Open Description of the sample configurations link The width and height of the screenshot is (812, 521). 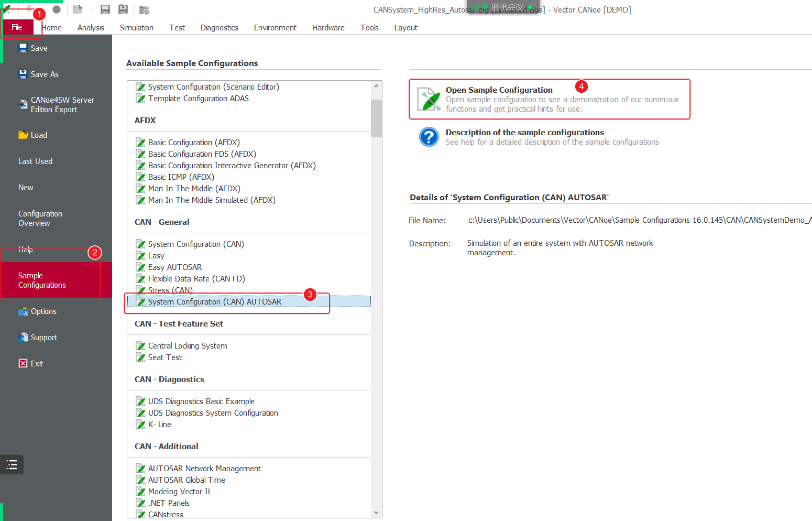tap(524, 133)
